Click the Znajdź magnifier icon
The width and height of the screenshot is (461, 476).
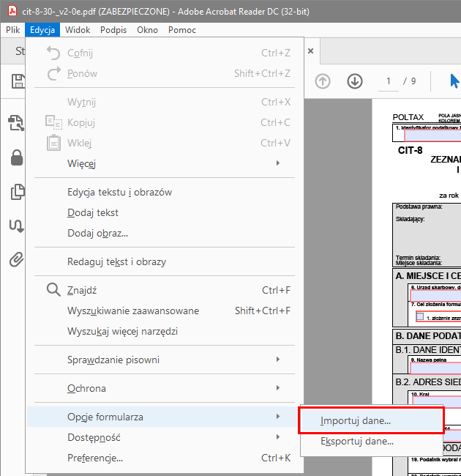[53, 290]
